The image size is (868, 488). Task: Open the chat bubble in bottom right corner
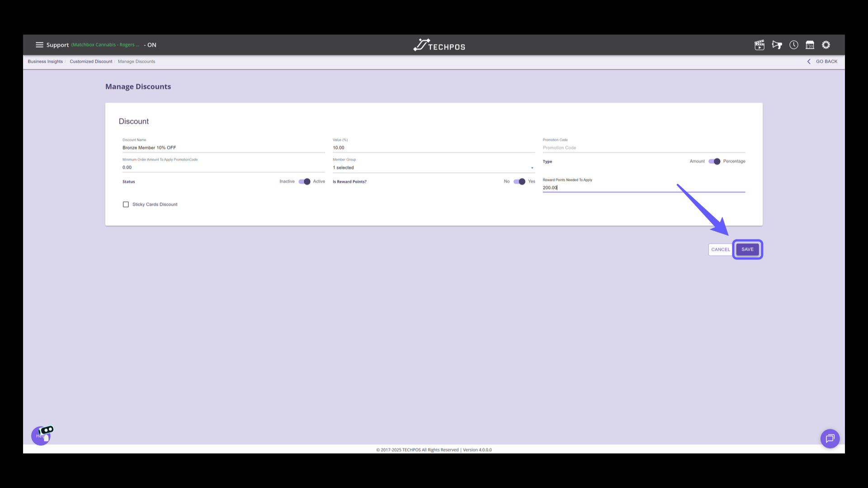(x=830, y=438)
